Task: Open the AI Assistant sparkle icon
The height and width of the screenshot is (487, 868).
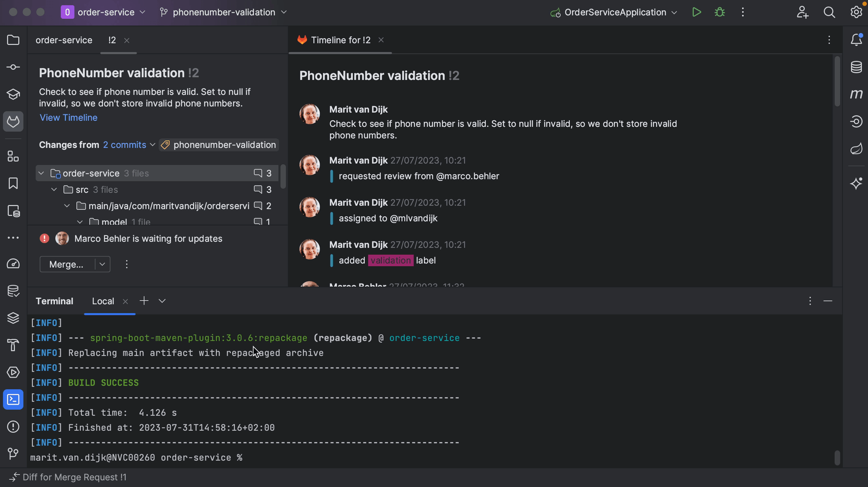Action: coord(856,184)
